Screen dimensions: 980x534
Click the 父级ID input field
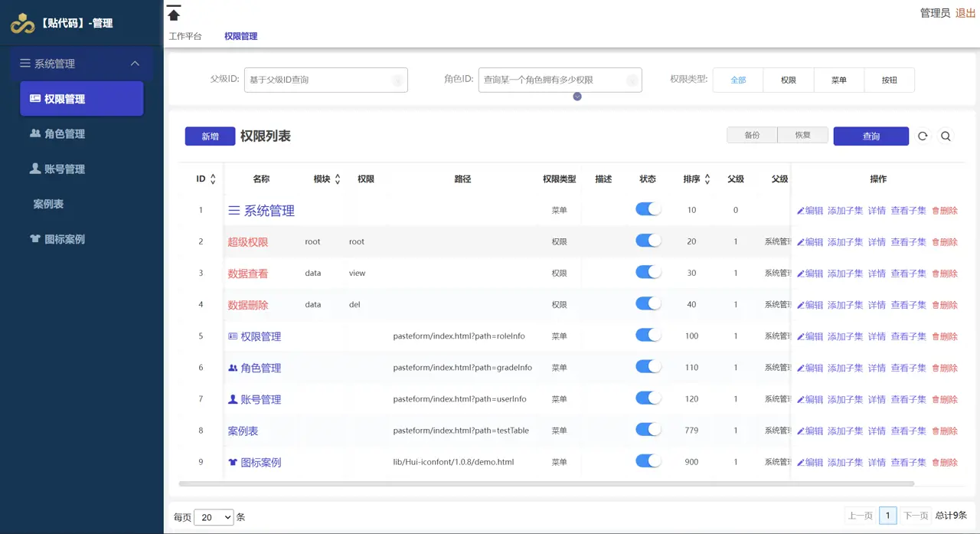point(326,80)
